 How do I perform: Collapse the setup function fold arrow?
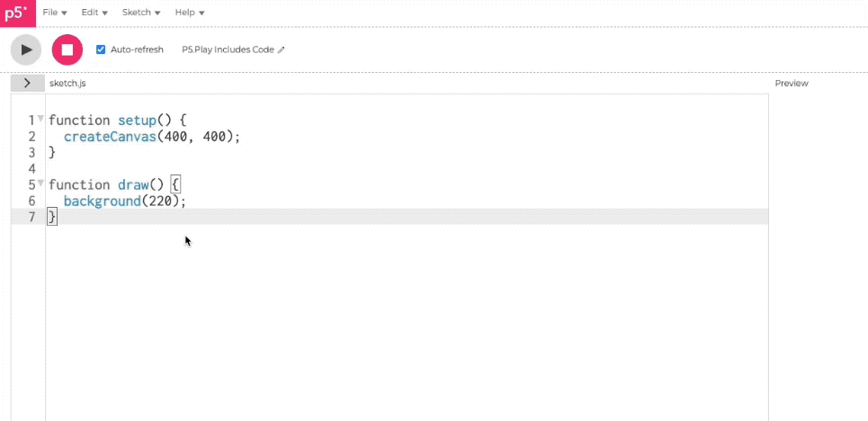[x=40, y=119]
